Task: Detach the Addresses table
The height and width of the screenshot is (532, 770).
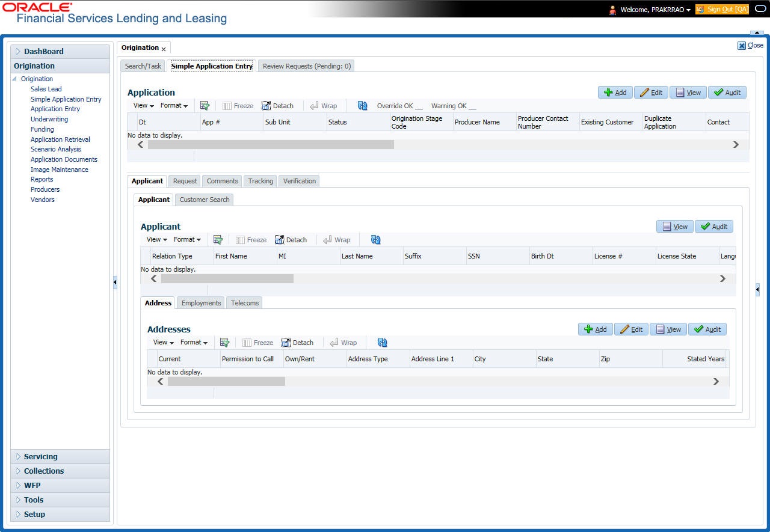Action: pos(297,343)
